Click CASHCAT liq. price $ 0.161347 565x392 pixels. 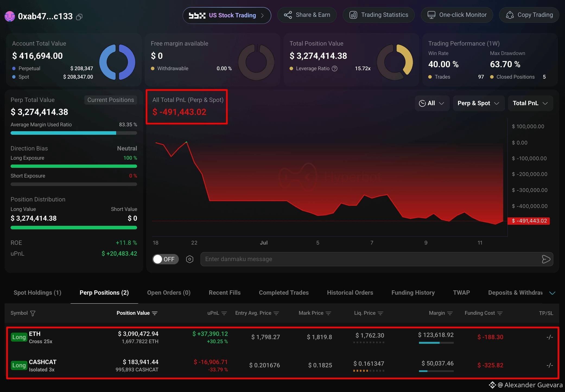point(369,364)
